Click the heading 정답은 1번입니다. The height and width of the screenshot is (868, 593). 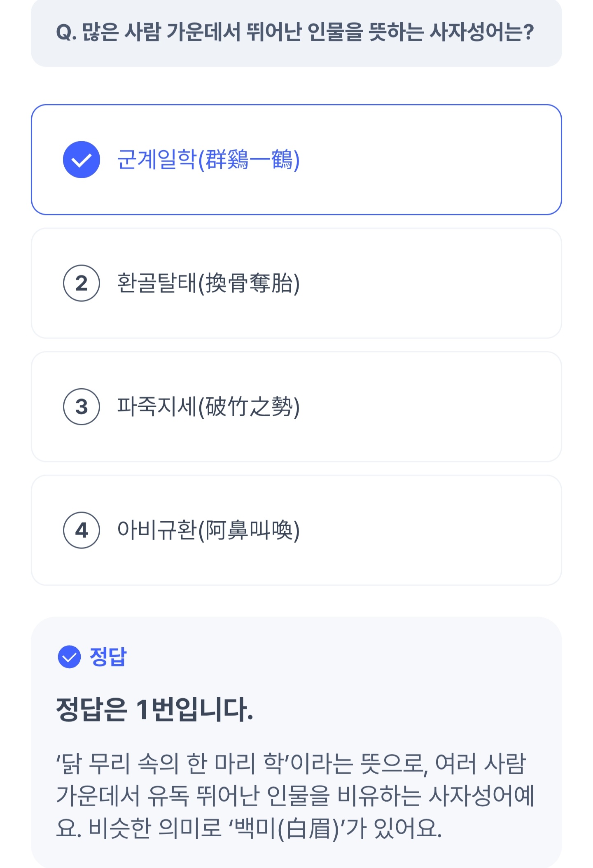coord(155,710)
